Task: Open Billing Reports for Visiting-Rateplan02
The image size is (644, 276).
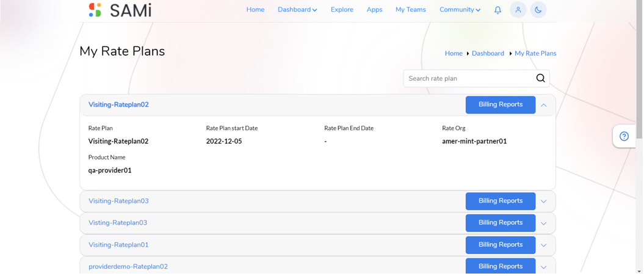Action: pyautogui.click(x=501, y=105)
